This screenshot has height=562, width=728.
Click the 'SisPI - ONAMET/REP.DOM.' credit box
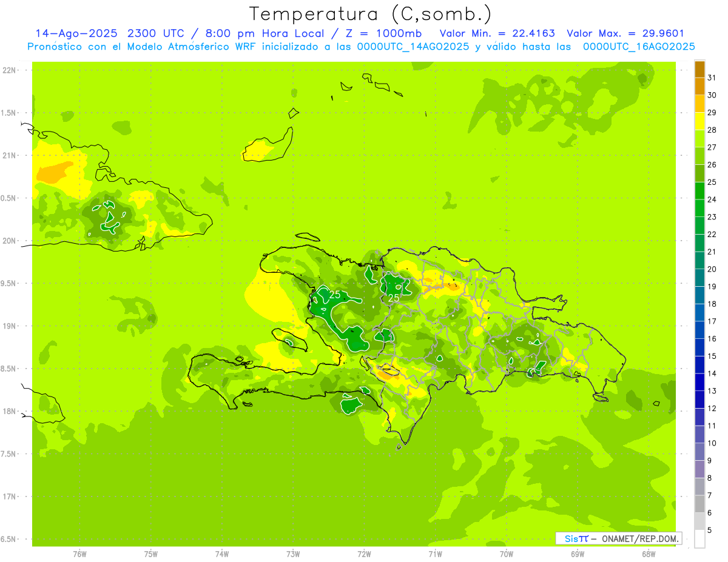[618, 538]
